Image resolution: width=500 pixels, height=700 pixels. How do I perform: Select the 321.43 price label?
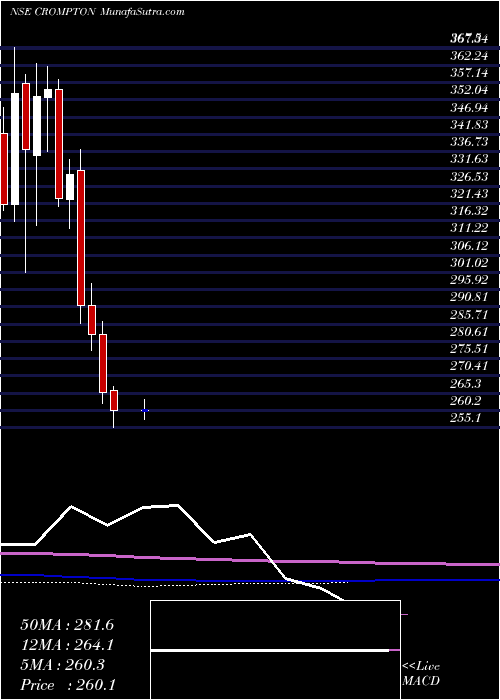(x=468, y=195)
